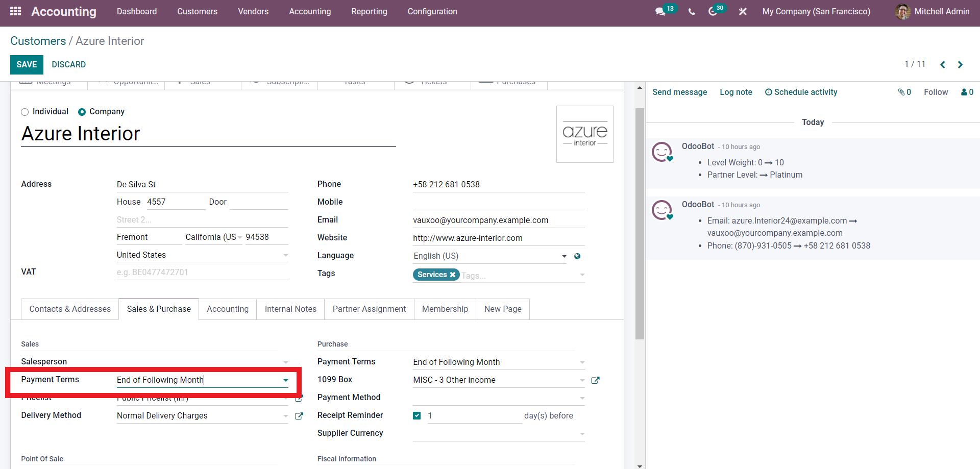Open the Vendors menu

tap(253, 11)
